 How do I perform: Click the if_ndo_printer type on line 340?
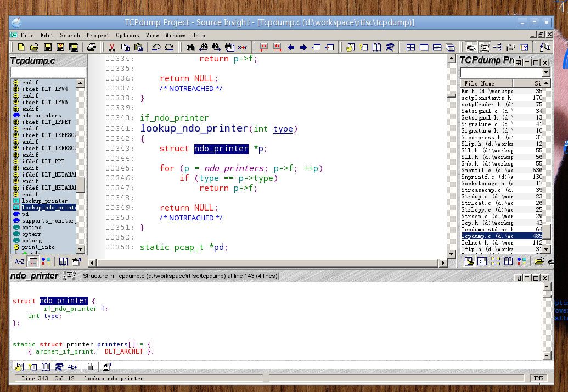(174, 118)
